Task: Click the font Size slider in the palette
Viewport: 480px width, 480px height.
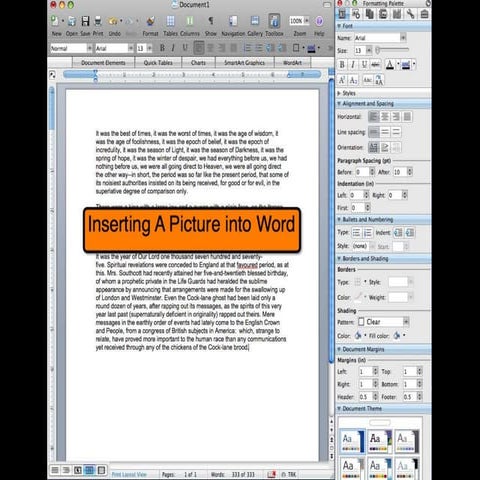Action: [392, 50]
